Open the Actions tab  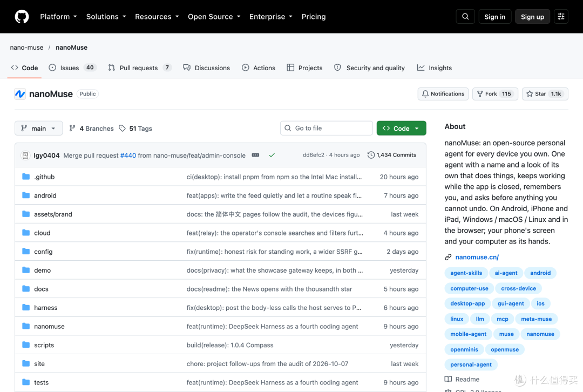point(259,67)
